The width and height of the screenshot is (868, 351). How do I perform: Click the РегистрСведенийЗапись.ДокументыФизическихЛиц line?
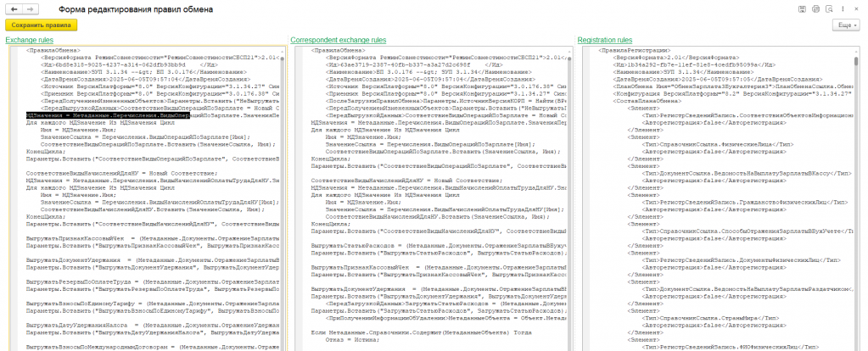click(742, 259)
